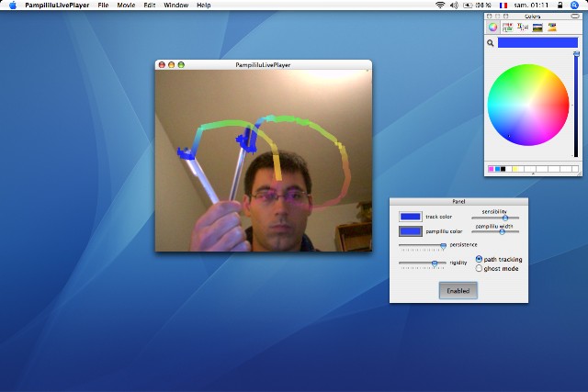Click the pampililu color well
The width and height of the screenshot is (588, 392).
click(411, 231)
